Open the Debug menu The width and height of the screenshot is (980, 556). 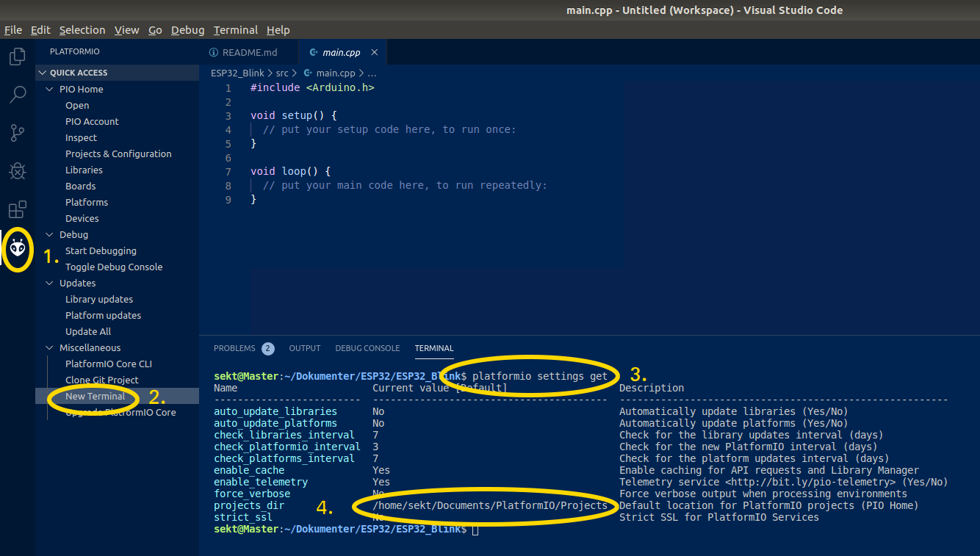click(188, 30)
